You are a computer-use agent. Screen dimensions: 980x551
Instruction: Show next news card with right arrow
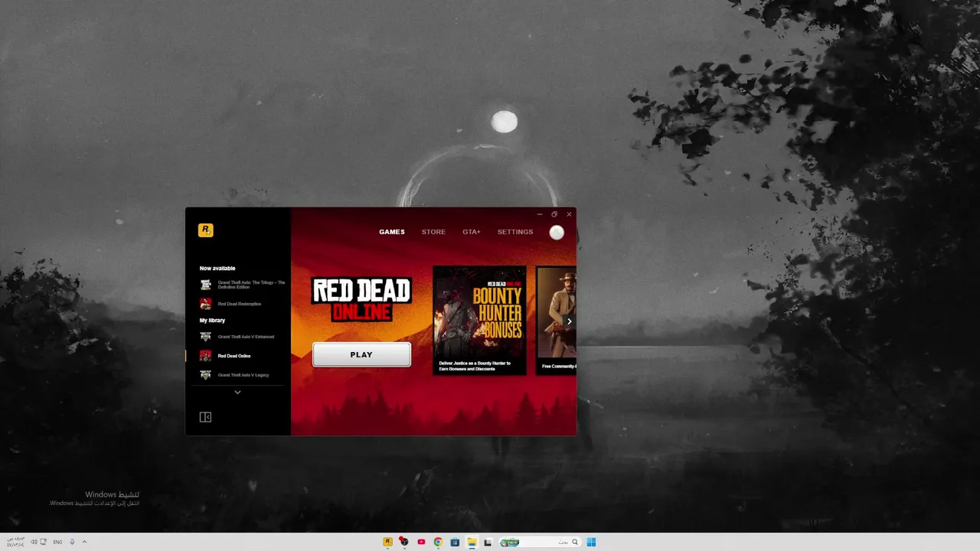[569, 321]
